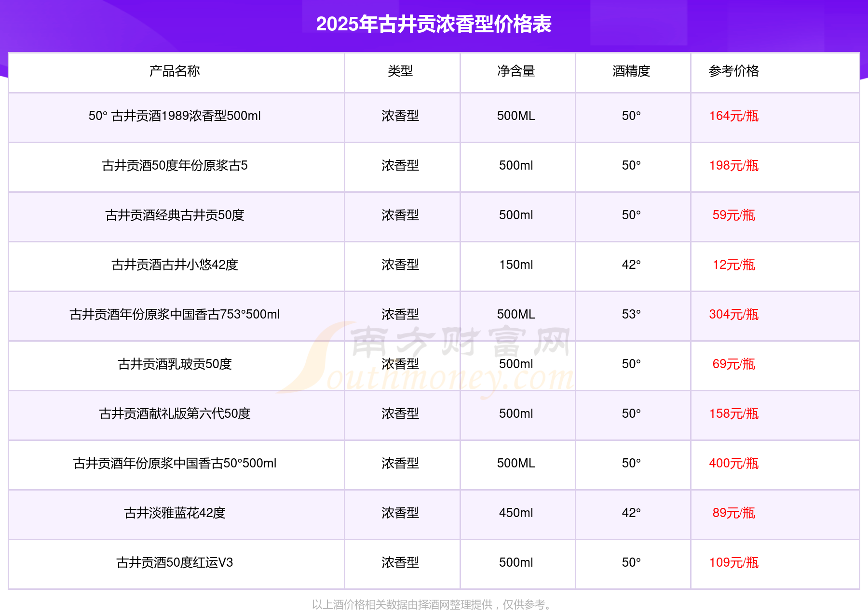
Task: Click "150ml" volume for 古井小悠42度
Action: pos(516,265)
